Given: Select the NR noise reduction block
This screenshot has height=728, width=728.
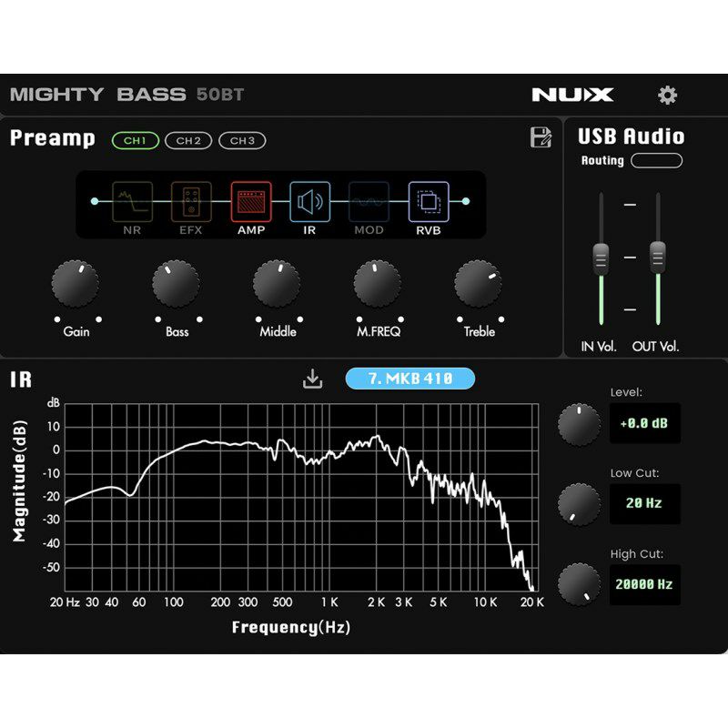Looking at the screenshot, I should (132, 202).
